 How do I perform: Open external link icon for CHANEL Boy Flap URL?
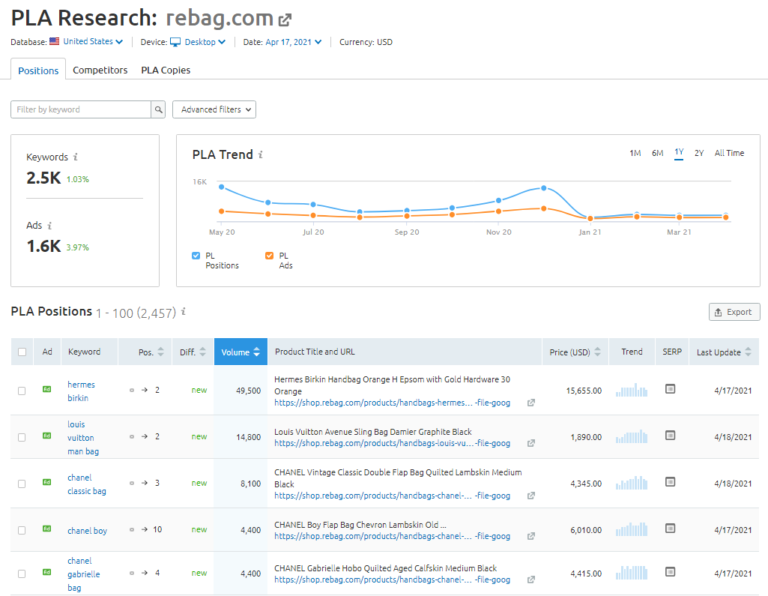coord(531,536)
